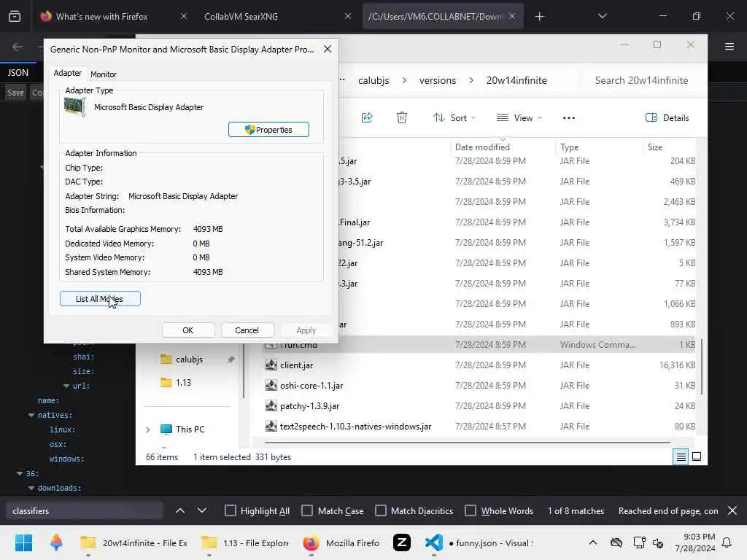
Task: Go to next find match
Action: (202, 511)
